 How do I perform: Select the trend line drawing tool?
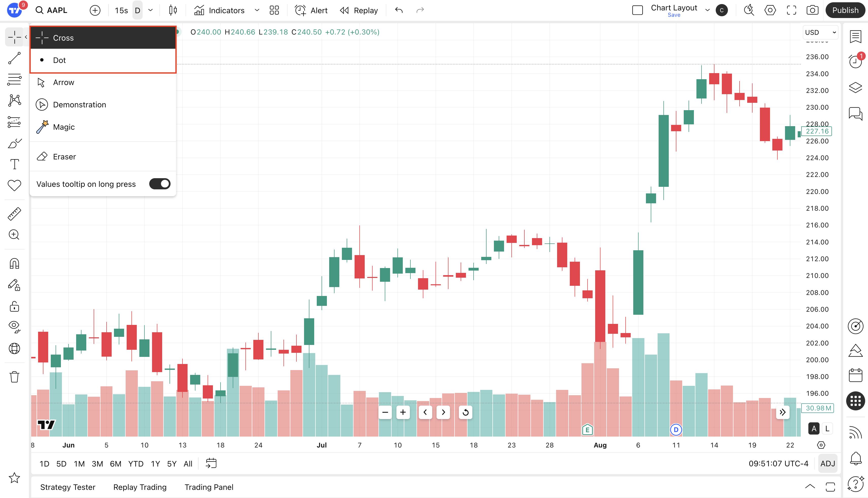coord(14,58)
